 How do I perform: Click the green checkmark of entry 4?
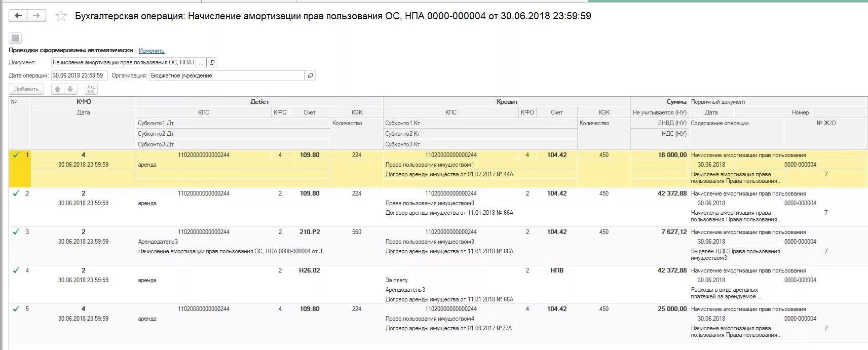point(16,270)
